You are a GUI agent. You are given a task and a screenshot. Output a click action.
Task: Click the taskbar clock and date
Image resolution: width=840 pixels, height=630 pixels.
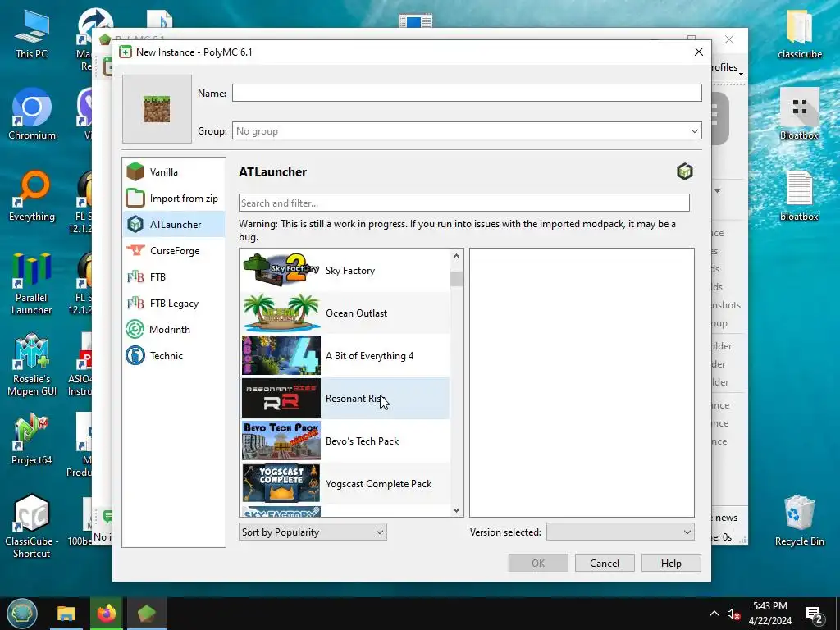769,614
